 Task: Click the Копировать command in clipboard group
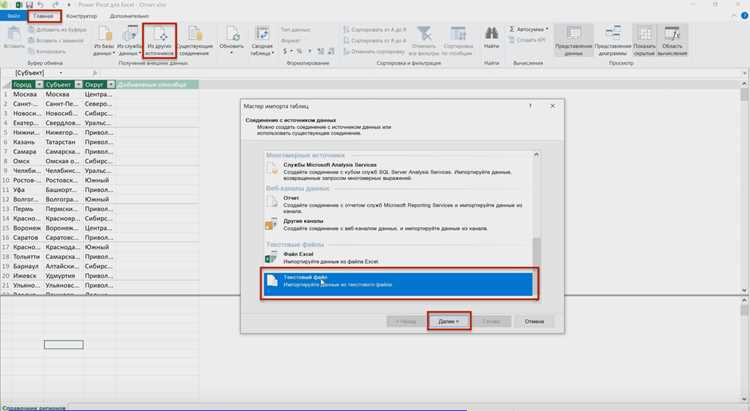pos(47,52)
